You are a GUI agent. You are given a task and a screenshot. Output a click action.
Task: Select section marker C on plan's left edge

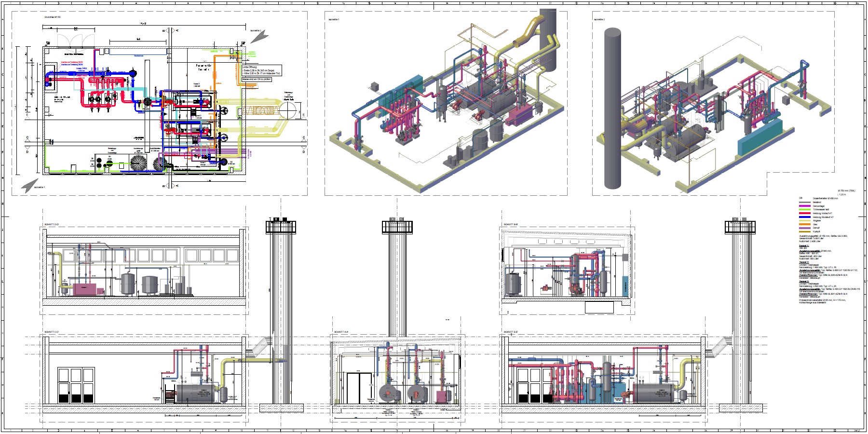coord(27,139)
